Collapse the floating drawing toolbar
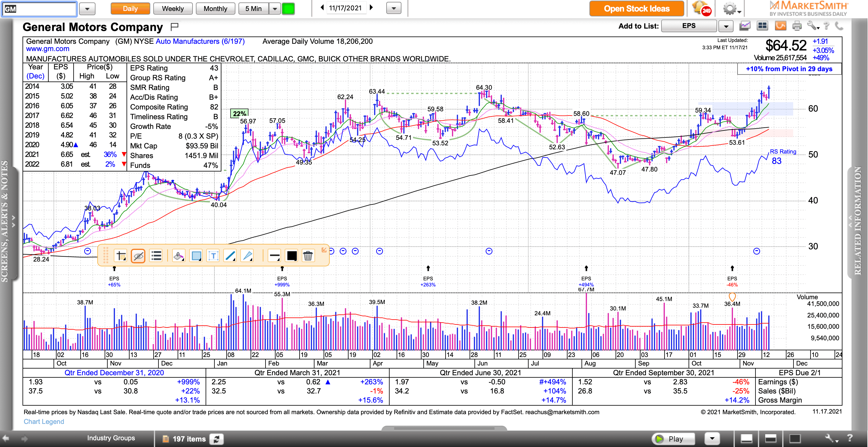This screenshot has width=868, height=447. [x=324, y=250]
